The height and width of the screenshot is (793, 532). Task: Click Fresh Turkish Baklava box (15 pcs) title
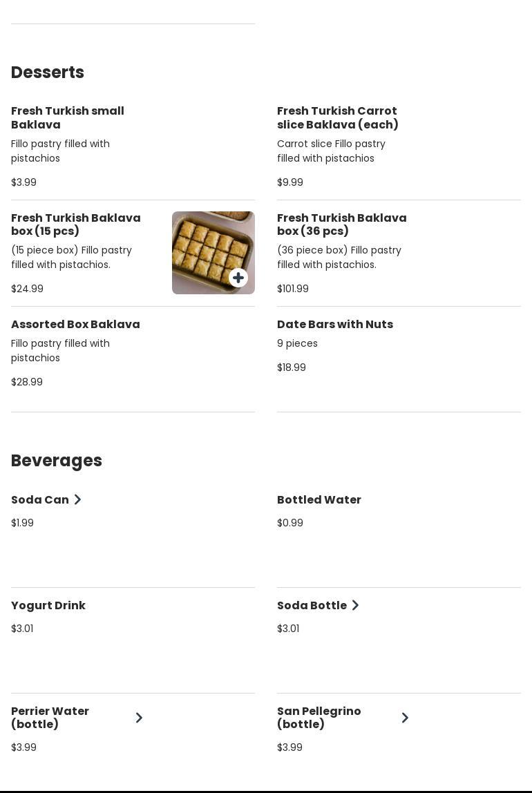[76, 224]
